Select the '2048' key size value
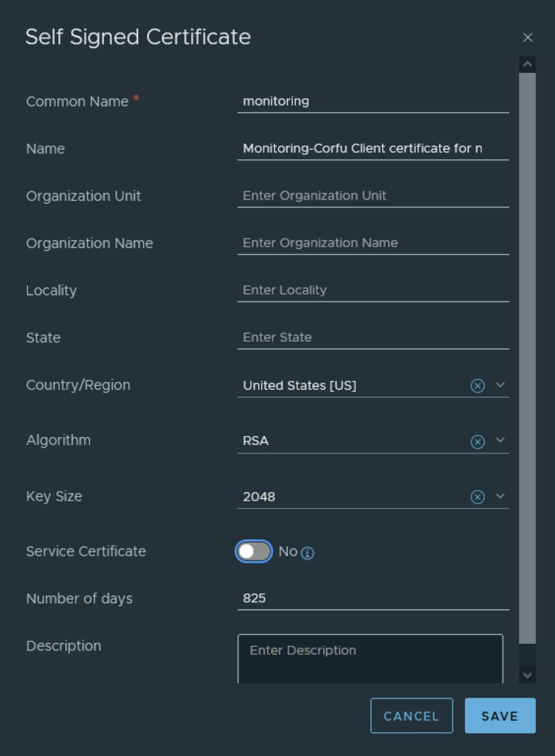The image size is (555, 756). pyautogui.click(x=259, y=497)
